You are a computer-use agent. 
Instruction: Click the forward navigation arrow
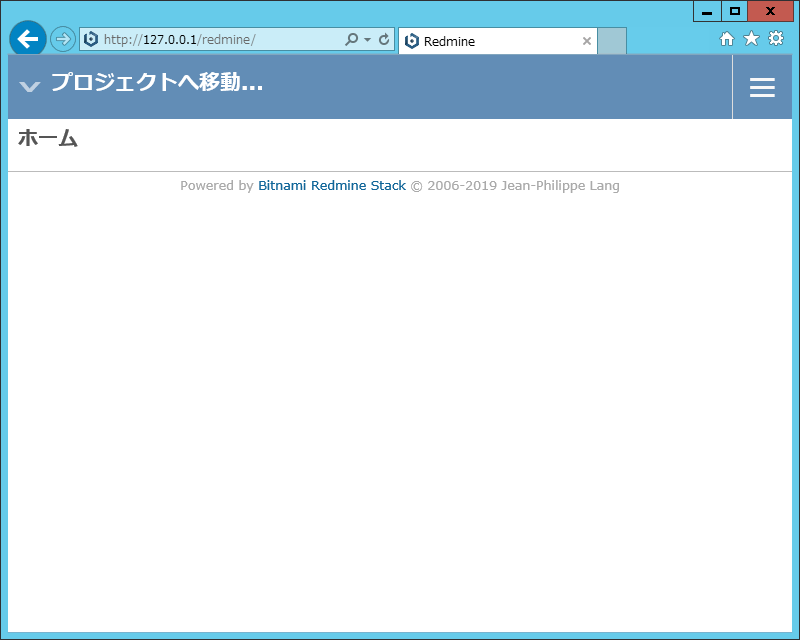tap(62, 38)
